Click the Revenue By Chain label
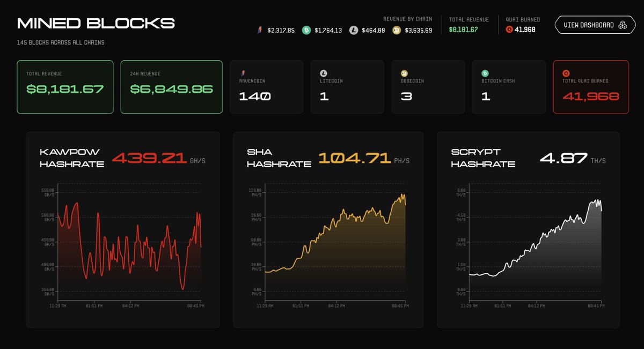 (407, 19)
